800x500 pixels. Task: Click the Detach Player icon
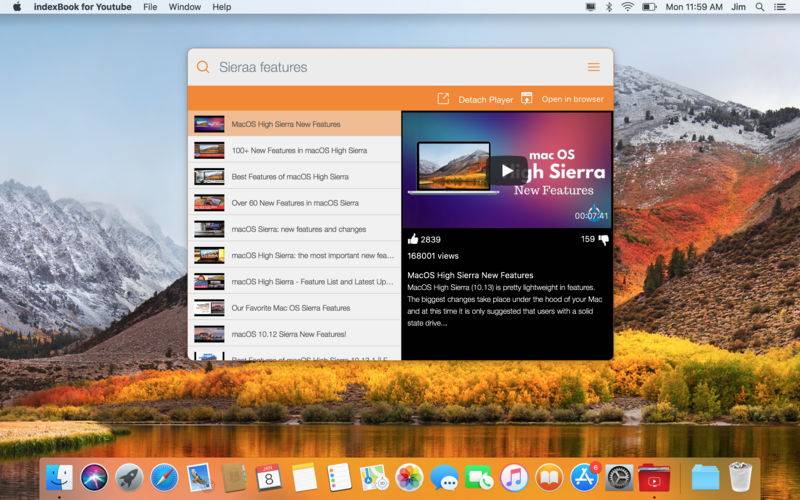point(443,98)
